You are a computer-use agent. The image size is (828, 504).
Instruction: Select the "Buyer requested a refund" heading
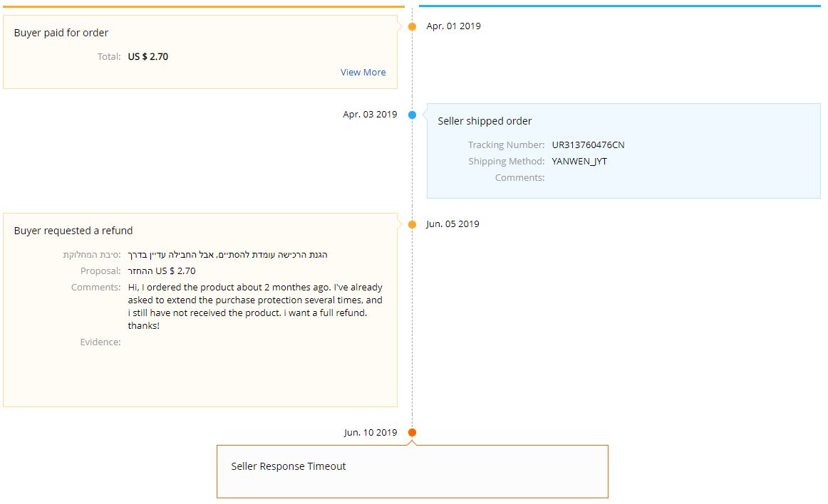click(x=73, y=231)
